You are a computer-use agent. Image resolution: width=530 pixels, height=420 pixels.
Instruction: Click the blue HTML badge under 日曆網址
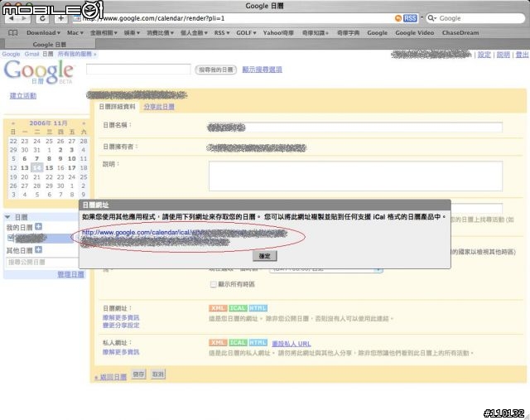tap(258, 308)
